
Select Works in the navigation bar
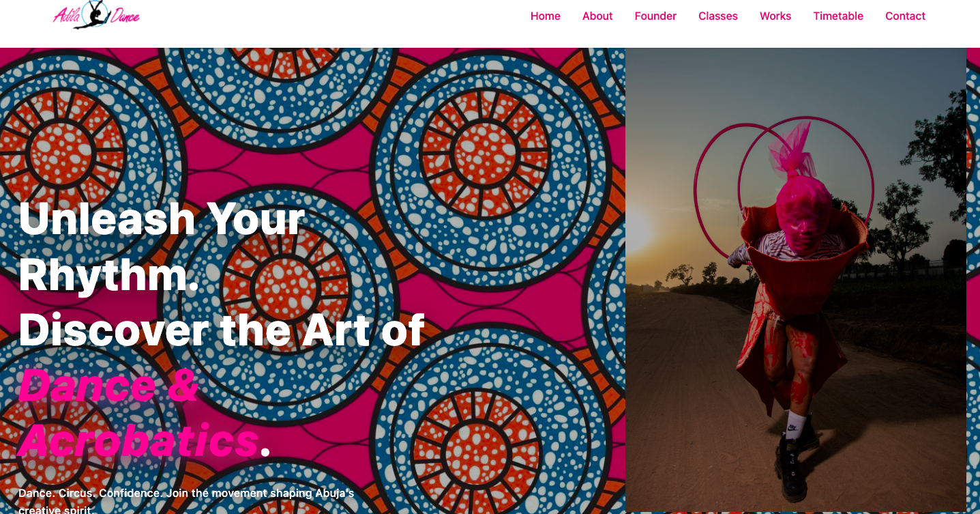tap(775, 16)
